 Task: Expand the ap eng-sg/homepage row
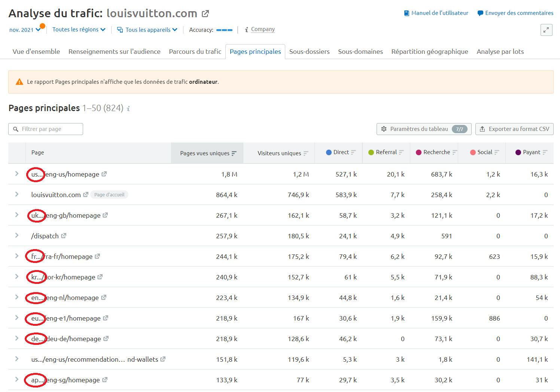17,379
